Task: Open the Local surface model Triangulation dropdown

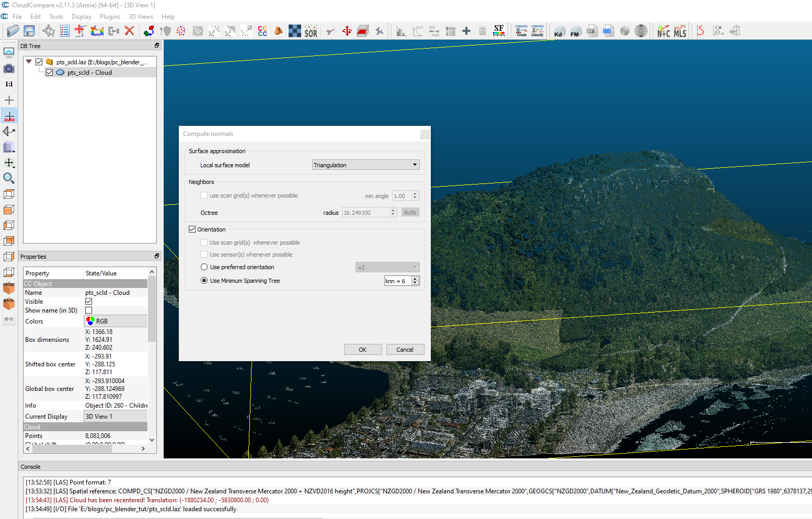Action: (x=366, y=165)
